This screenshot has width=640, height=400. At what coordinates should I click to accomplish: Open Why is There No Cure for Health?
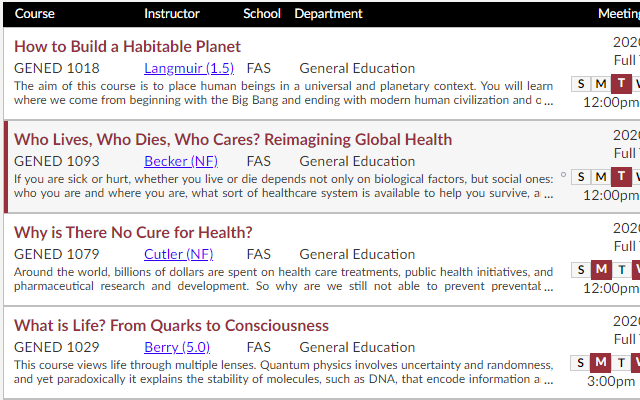[133, 233]
